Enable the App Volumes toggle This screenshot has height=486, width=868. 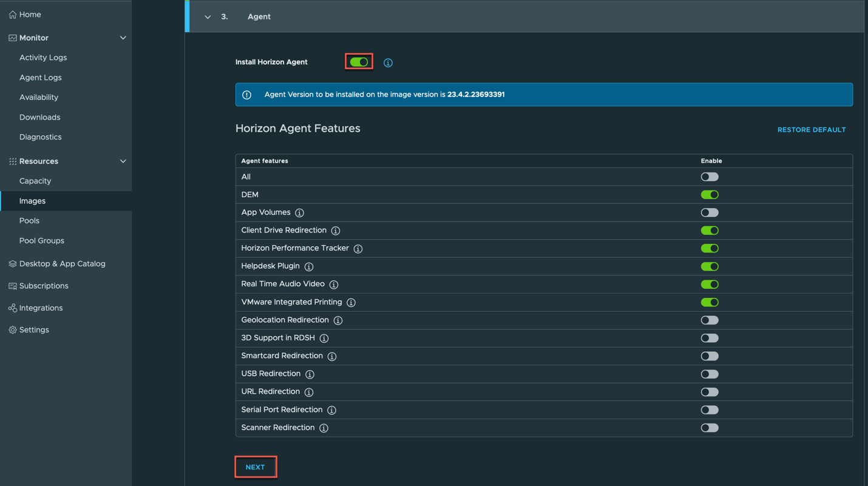click(x=710, y=213)
